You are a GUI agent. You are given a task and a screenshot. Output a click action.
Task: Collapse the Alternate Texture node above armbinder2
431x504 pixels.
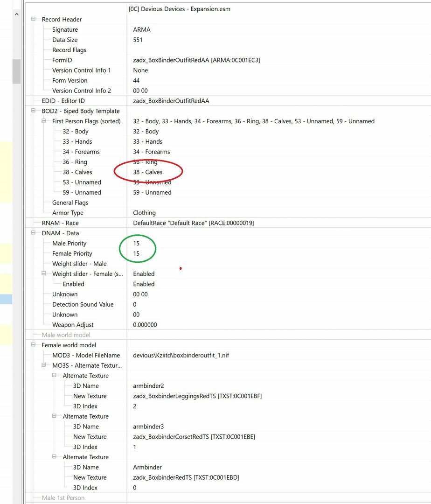point(54,375)
